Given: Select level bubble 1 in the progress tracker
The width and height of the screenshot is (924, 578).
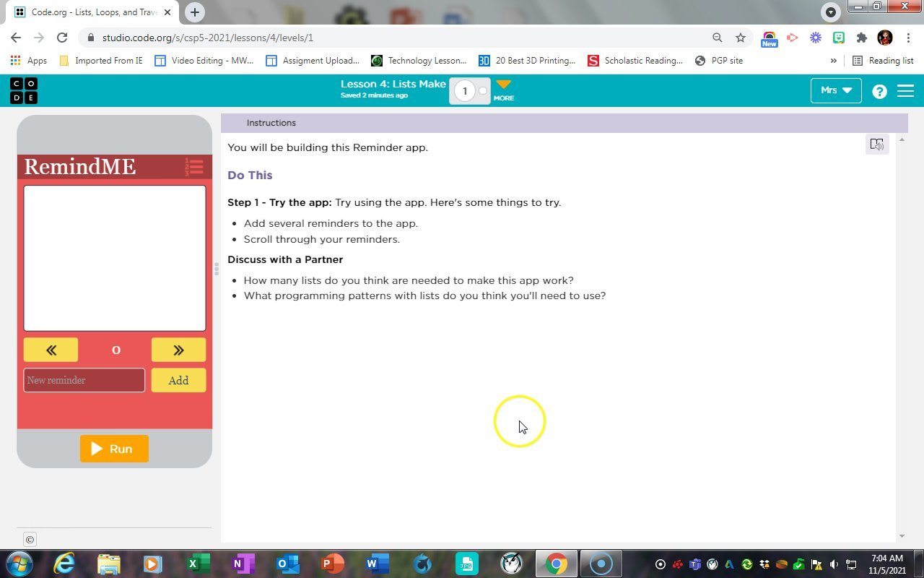Looking at the screenshot, I should coord(465,90).
